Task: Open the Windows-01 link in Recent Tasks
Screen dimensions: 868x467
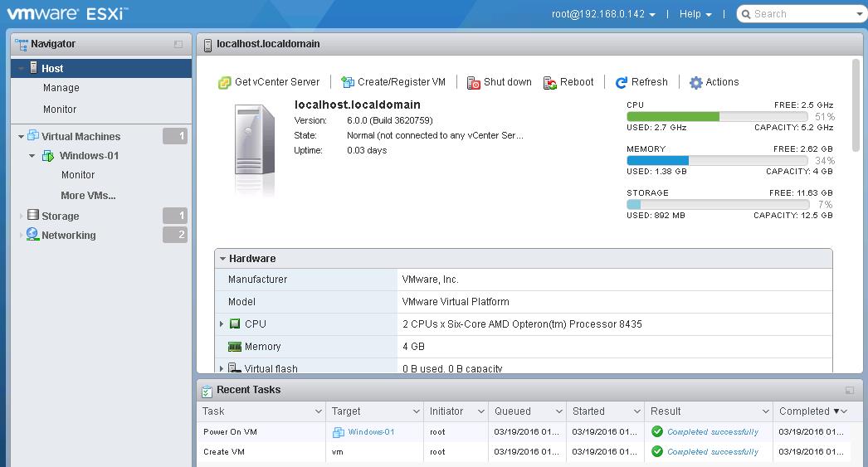Action: tap(371, 432)
